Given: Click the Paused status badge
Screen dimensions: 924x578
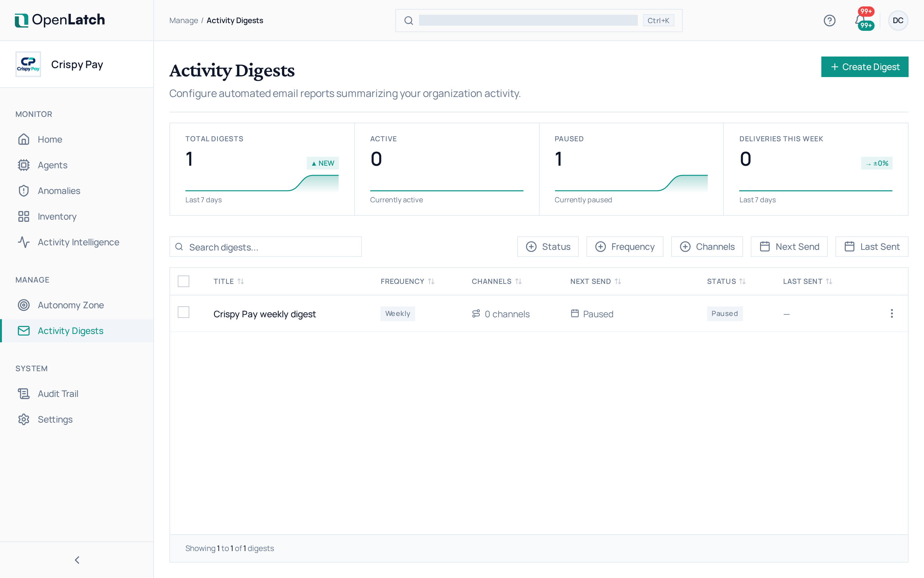Looking at the screenshot, I should 725,313.
